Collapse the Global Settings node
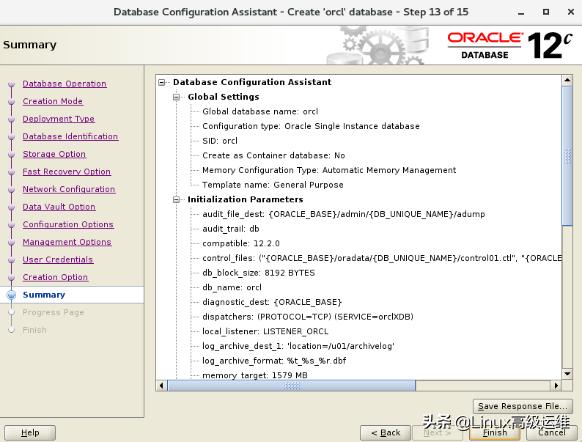The width and height of the screenshot is (582, 442). tap(177, 97)
